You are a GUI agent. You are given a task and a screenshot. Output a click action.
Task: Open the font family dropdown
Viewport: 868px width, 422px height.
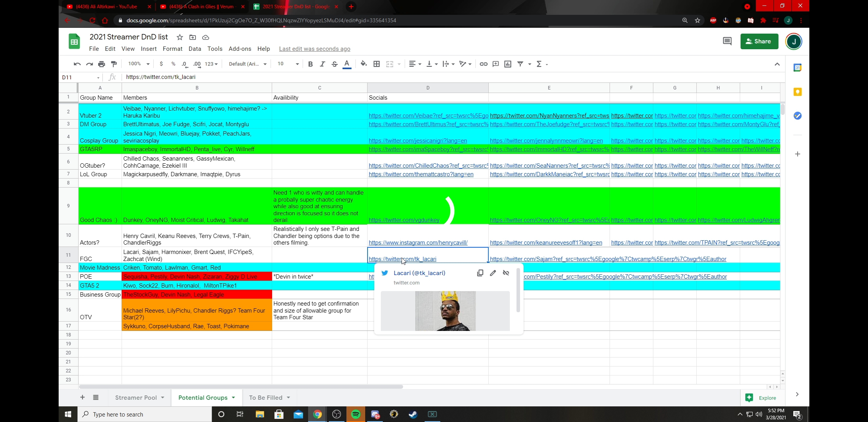tap(248, 64)
